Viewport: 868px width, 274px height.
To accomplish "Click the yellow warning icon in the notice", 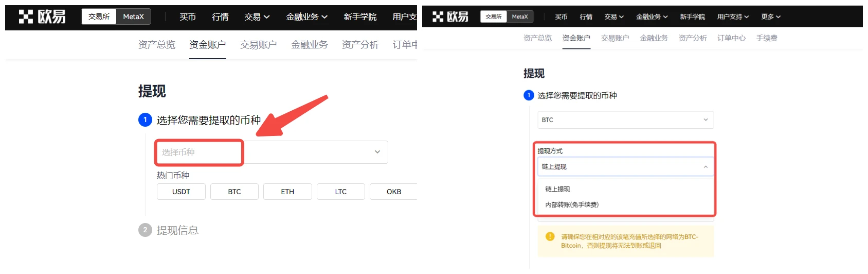I will (x=550, y=237).
